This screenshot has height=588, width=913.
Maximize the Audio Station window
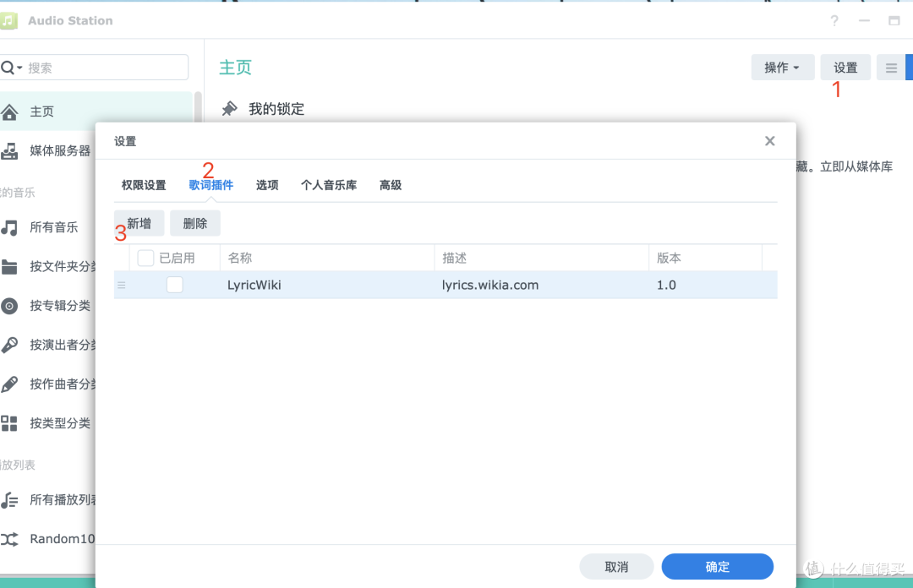(894, 21)
